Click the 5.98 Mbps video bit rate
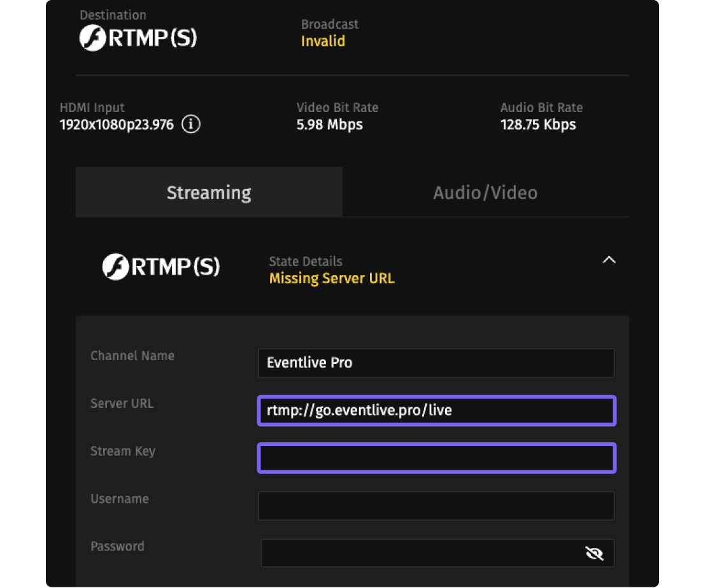This screenshot has height=588, width=703. pyautogui.click(x=329, y=125)
